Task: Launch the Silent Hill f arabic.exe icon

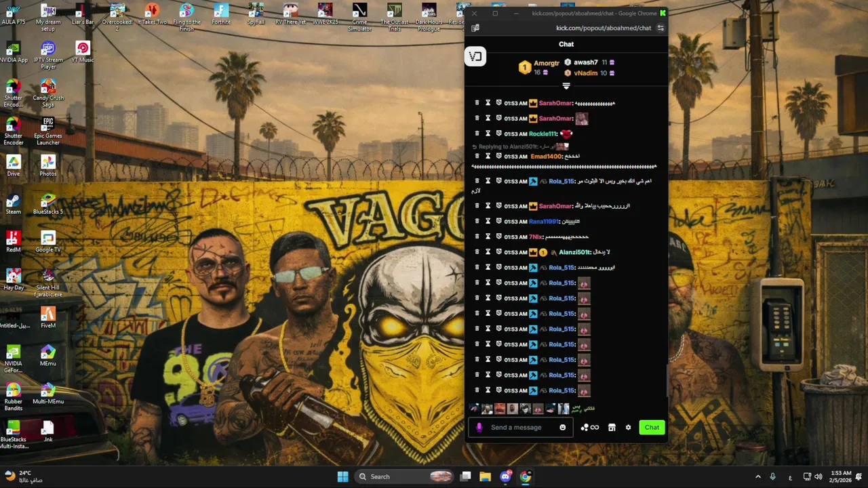Action: [47, 283]
